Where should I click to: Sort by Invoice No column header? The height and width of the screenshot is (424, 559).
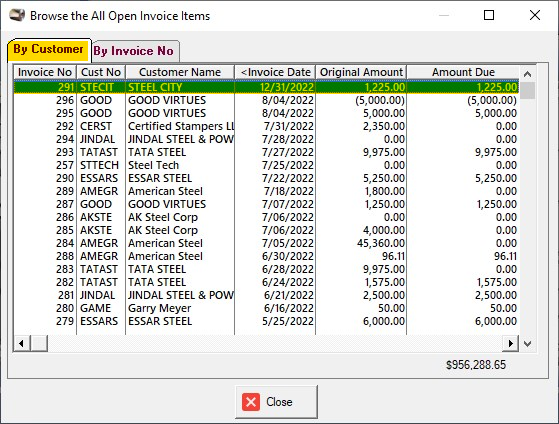point(45,72)
